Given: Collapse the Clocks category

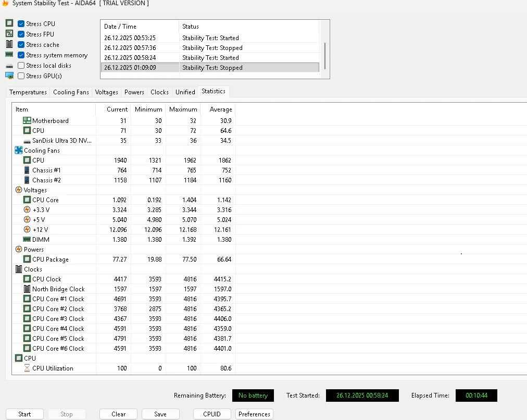Looking at the screenshot, I should pyautogui.click(x=19, y=269).
